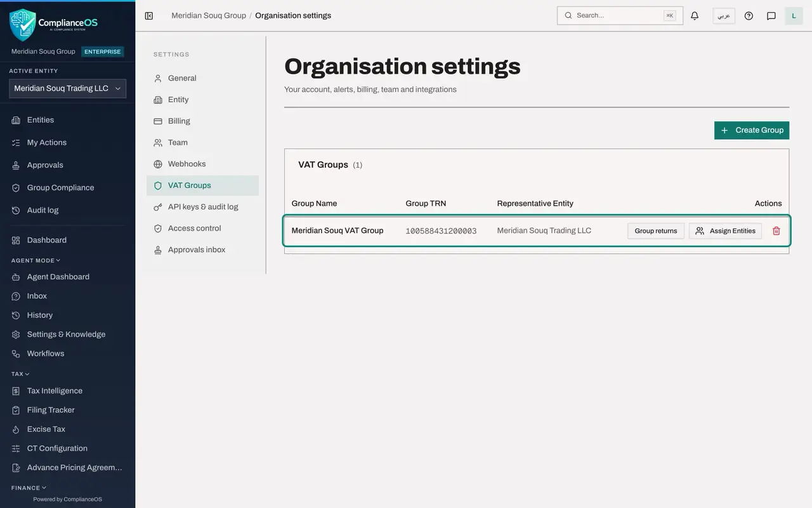Open Approvals in main sidebar
812x508 pixels.
click(67, 165)
